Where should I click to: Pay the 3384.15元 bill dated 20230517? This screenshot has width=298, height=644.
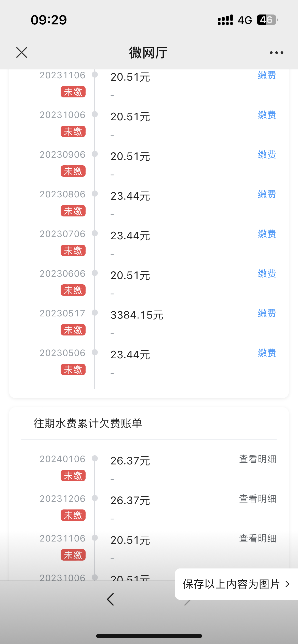pyautogui.click(x=267, y=313)
